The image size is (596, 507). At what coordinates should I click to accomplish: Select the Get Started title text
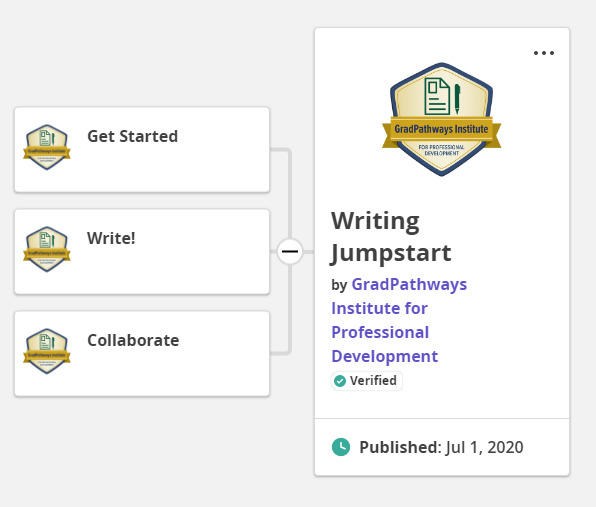[x=133, y=136]
